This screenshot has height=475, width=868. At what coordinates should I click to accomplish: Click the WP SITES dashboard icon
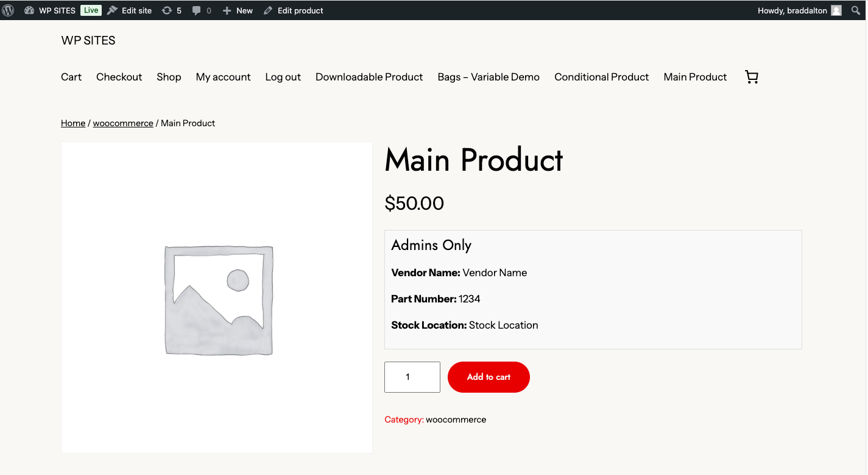coord(29,10)
